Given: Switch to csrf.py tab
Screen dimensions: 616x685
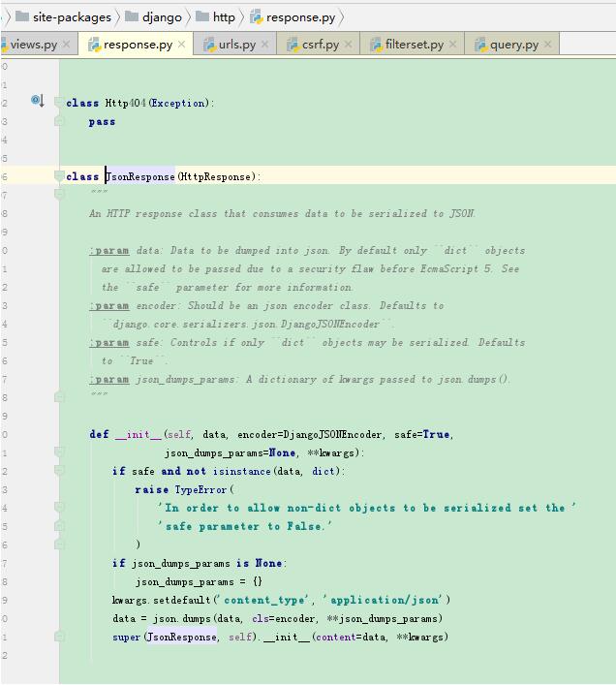Looking at the screenshot, I should point(321,45).
